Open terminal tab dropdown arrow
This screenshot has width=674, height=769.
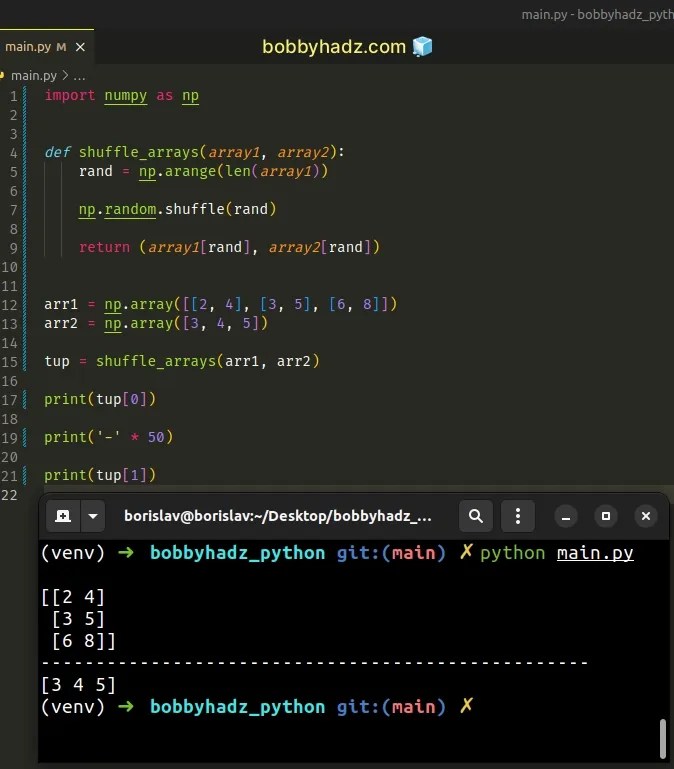[x=93, y=516]
